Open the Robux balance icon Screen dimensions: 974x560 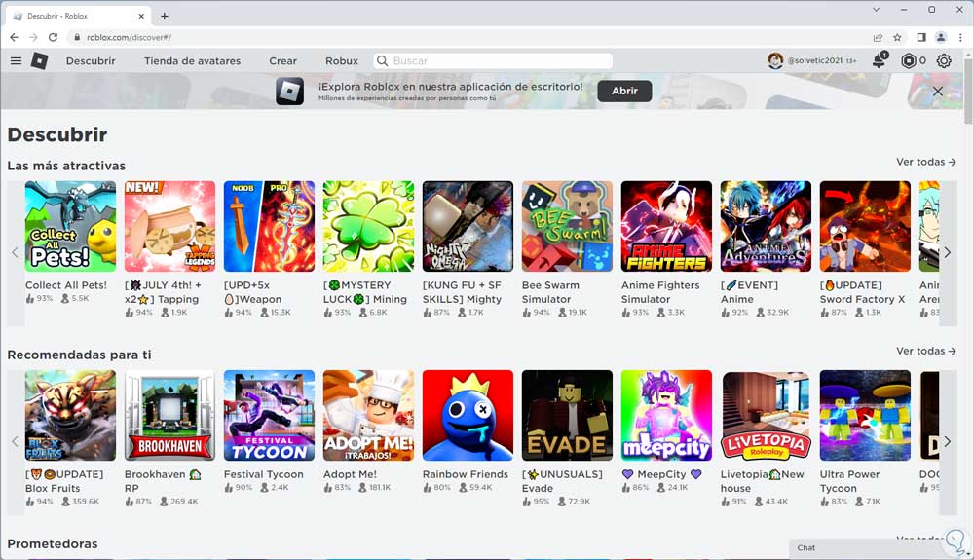[908, 60]
